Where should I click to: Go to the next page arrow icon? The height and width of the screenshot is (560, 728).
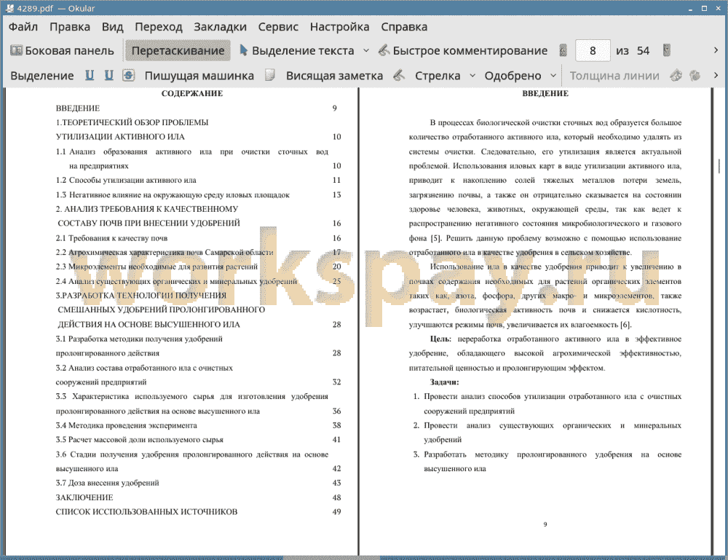pos(667,51)
